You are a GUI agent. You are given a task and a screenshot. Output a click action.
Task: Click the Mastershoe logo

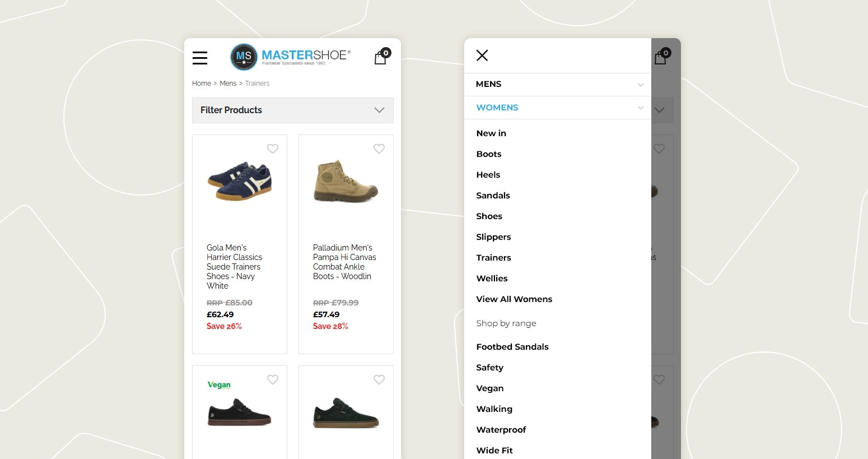click(291, 57)
